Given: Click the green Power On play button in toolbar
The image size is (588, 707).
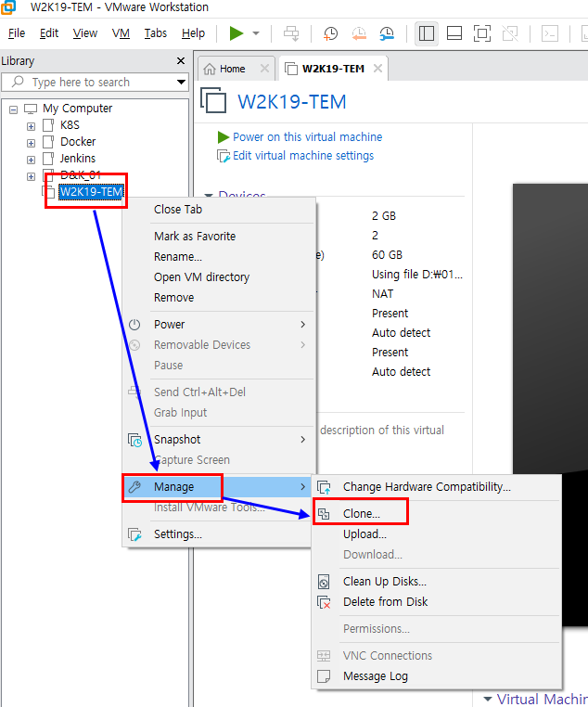Looking at the screenshot, I should [236, 33].
